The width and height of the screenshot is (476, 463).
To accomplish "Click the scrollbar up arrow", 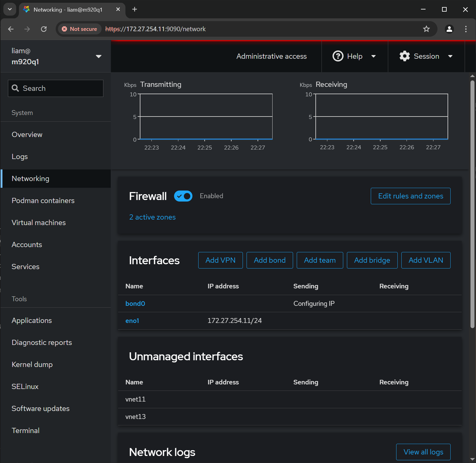I will [x=472, y=76].
